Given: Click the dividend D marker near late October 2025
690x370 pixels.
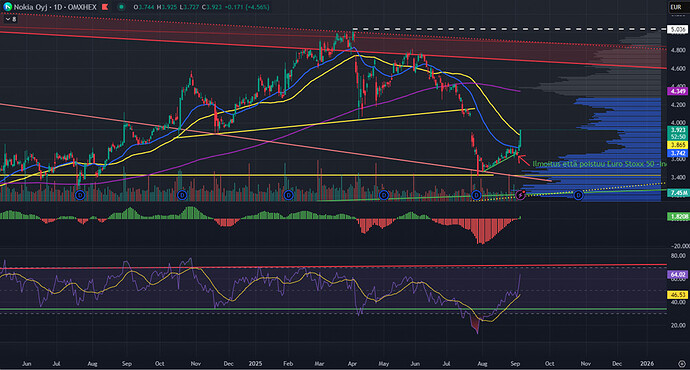Looking at the screenshot, I should click(578, 195).
